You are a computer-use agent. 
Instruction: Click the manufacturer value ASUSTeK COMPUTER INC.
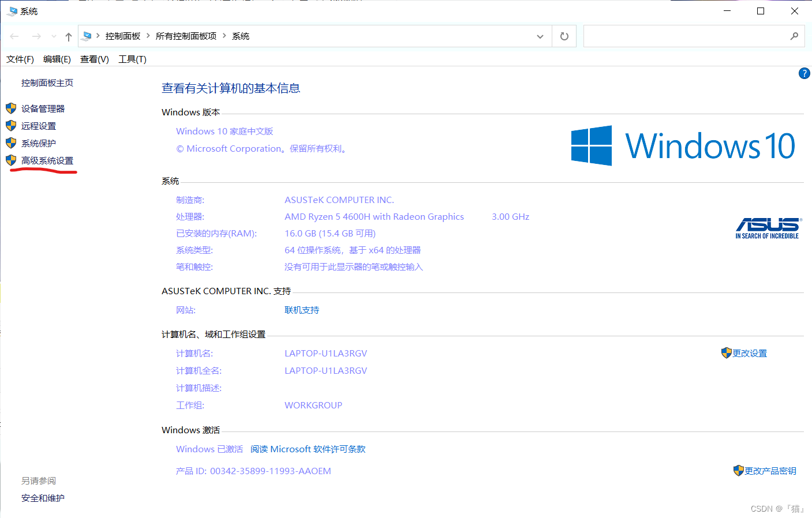(339, 200)
